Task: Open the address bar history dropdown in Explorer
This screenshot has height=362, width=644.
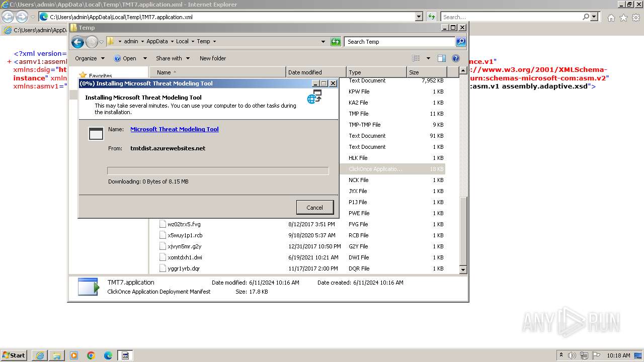Action: (323, 42)
